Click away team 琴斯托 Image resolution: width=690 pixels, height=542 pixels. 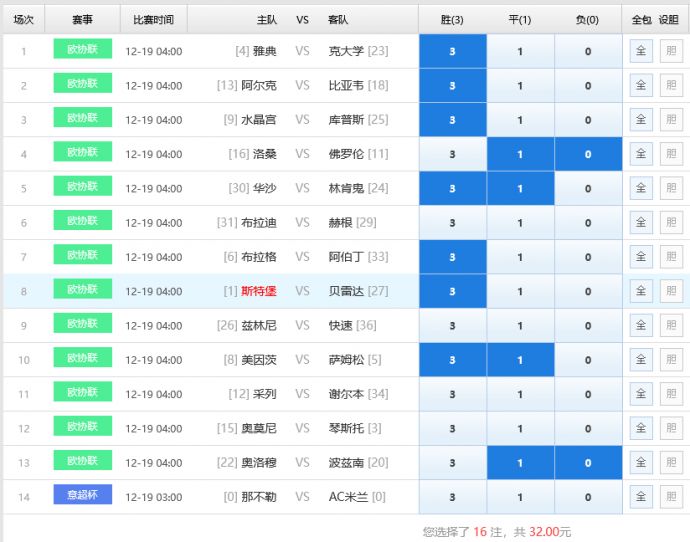pos(346,428)
